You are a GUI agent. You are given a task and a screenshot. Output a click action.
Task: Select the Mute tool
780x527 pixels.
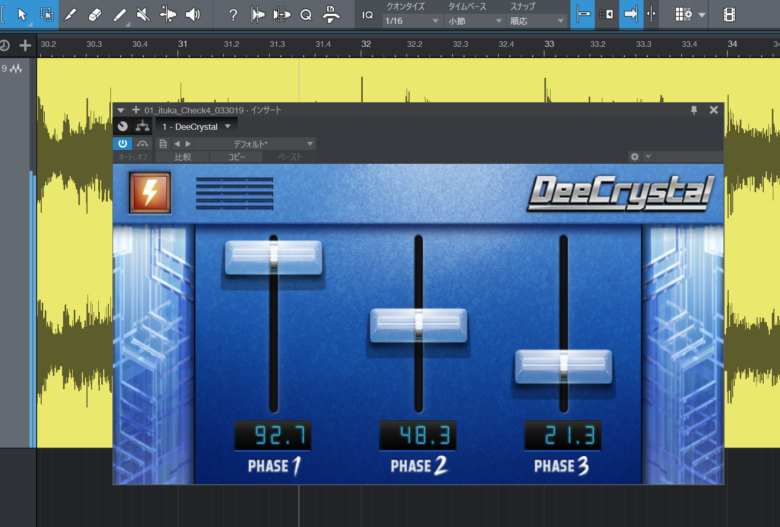143,15
